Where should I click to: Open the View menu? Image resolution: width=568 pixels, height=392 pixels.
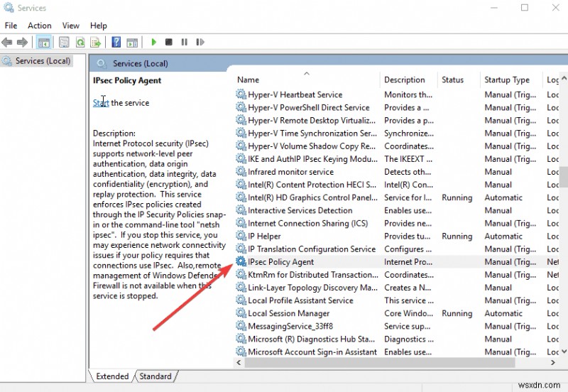(x=70, y=26)
